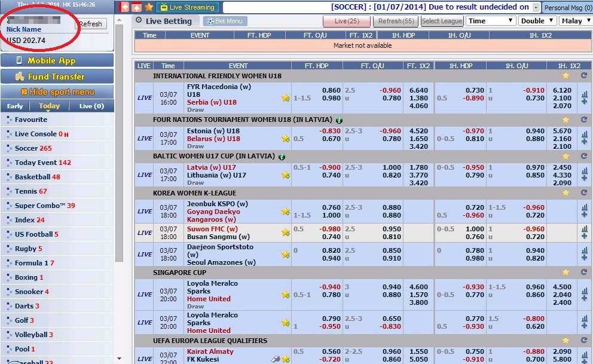Open Live Streaming
Image resolution: width=593 pixels, height=364 pixels.
click(188, 7)
